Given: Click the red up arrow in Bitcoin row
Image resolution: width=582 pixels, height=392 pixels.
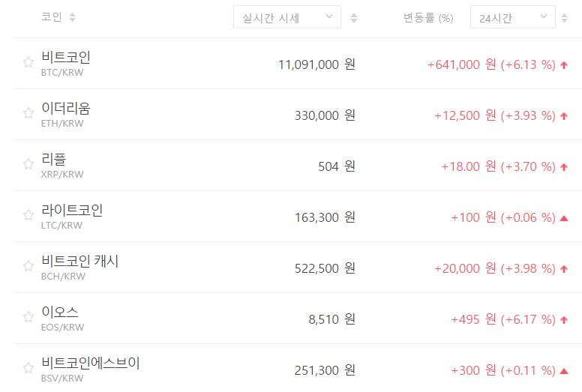Looking at the screenshot, I should 564,65.
